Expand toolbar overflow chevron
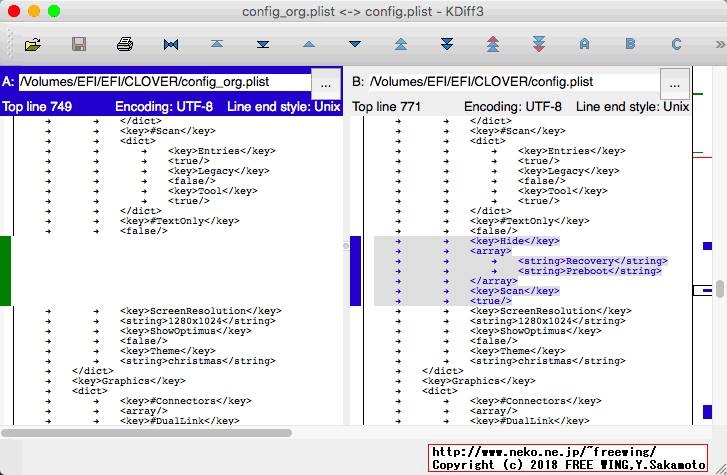727x475 pixels. tap(720, 45)
